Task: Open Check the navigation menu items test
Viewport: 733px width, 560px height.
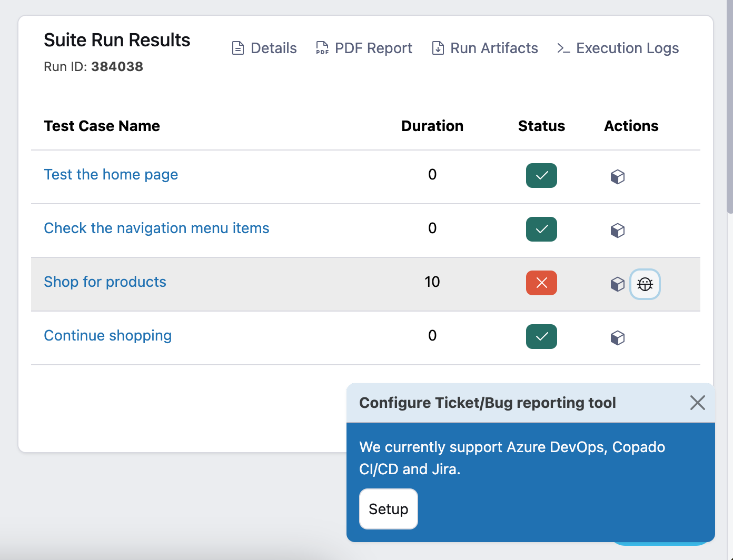Action: 156,228
